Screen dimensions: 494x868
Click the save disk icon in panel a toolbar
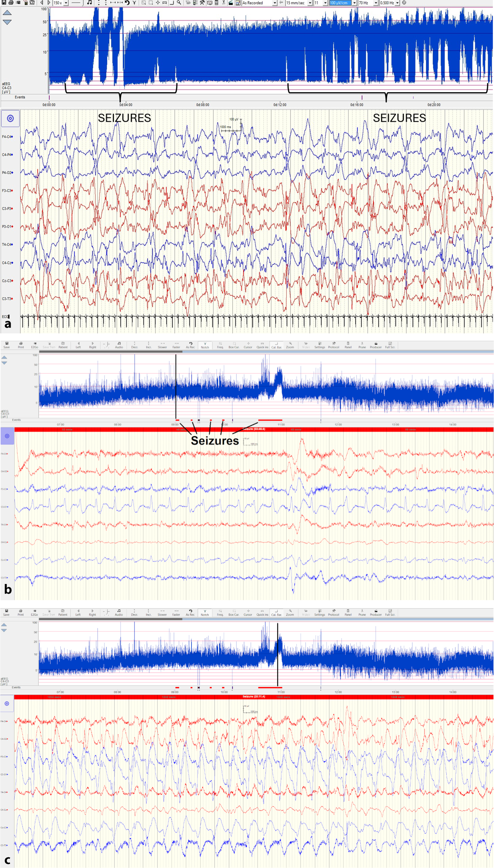click(4, 3)
